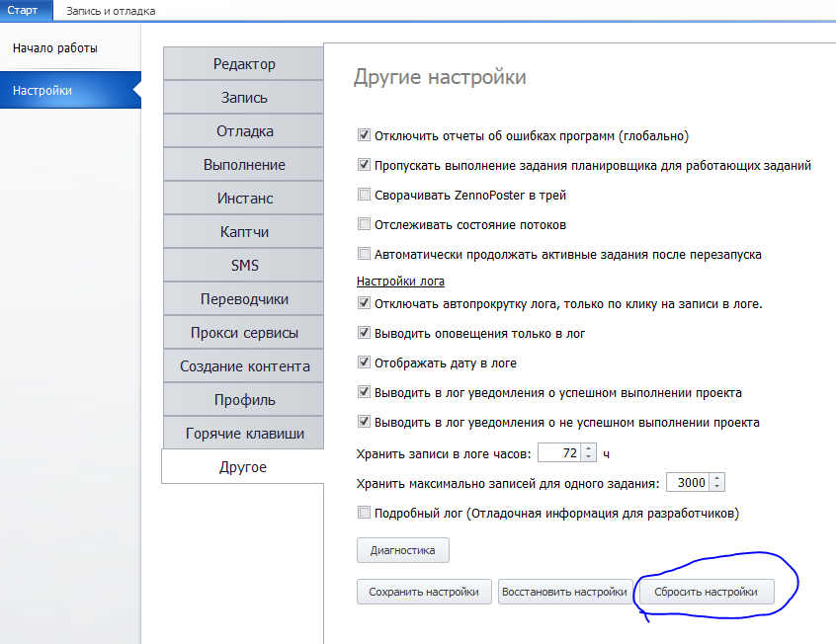Viewport: 836px width, 644px height.
Task: Open the Редактор settings tab
Action: 244,64
